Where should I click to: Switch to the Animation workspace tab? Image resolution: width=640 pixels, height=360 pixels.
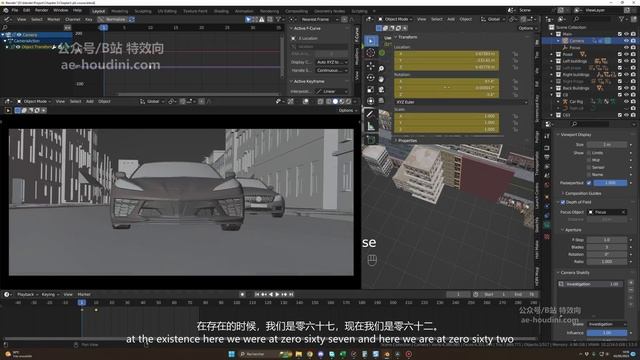coord(244,11)
